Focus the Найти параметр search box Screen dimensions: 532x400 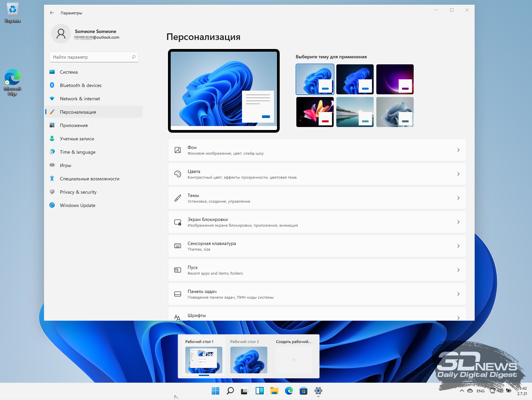point(94,57)
